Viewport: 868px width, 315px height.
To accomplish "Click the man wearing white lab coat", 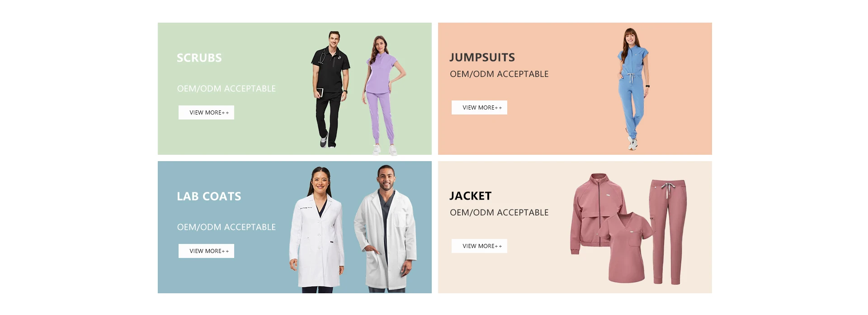I will coord(385,229).
